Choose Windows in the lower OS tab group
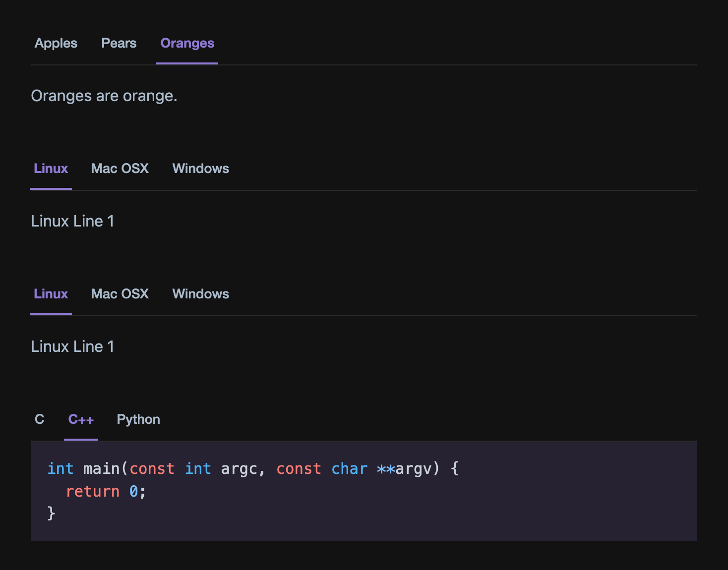This screenshot has width=728, height=570. (x=201, y=294)
